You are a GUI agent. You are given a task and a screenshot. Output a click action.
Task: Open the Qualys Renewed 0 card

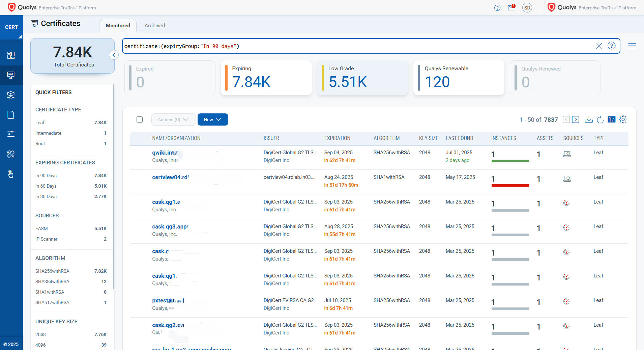point(555,78)
